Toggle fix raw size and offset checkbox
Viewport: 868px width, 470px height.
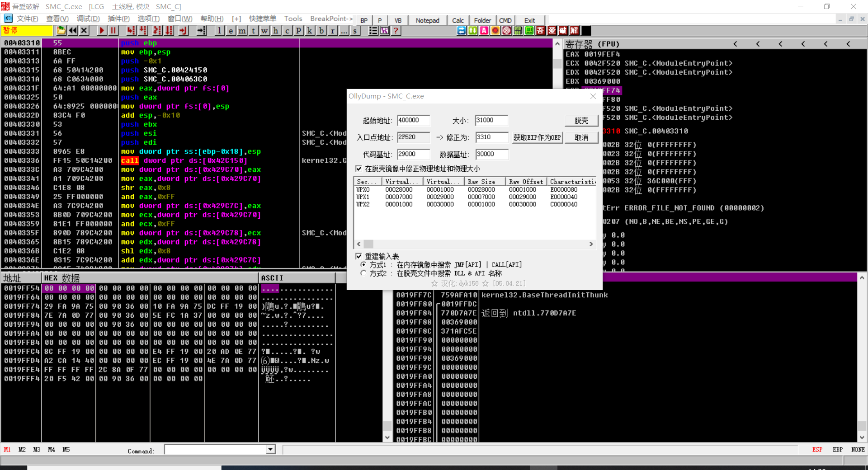359,169
